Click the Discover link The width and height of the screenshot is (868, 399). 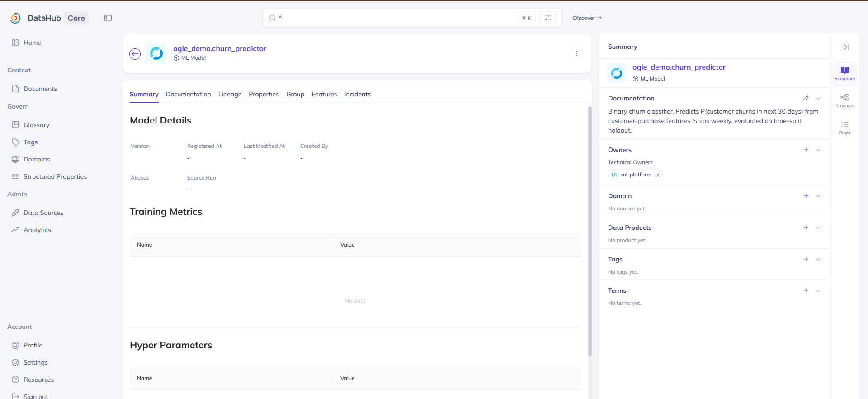587,18
